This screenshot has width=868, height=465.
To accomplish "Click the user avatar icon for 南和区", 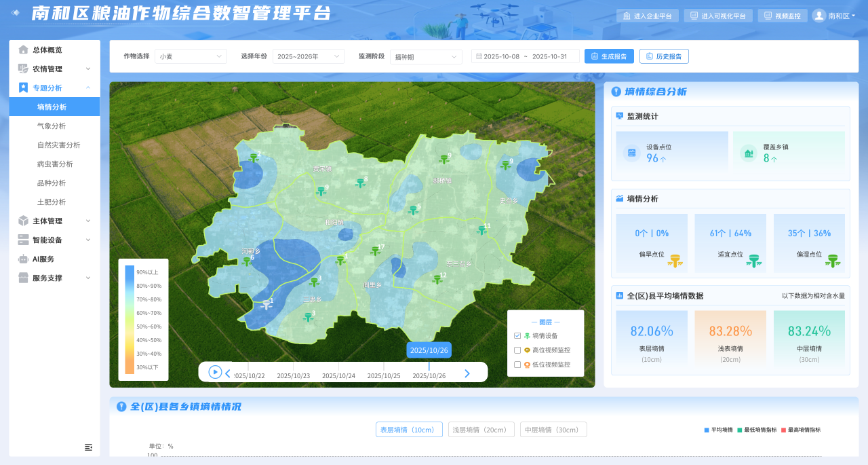I will pos(819,16).
